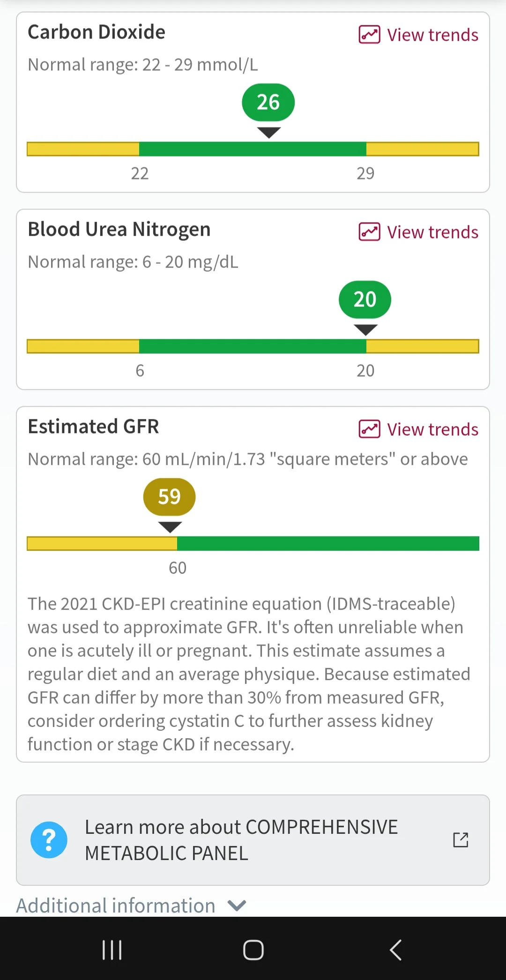Expand the Additional information chevron
This screenshot has width=506, height=980.
237,906
